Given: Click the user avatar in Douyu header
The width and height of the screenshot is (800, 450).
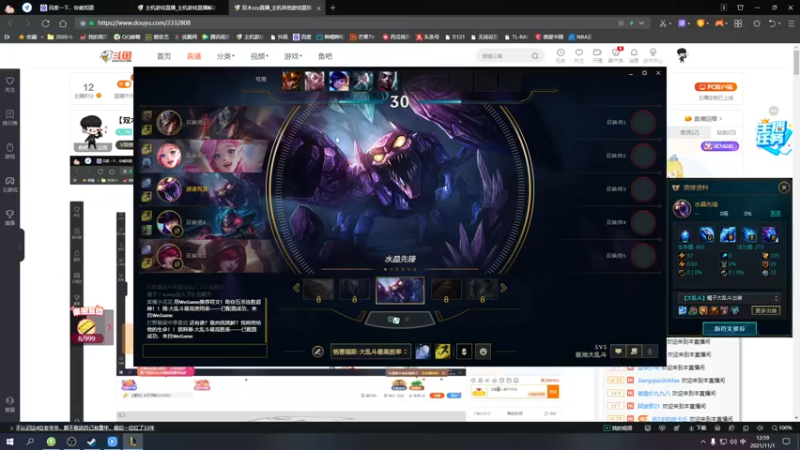Looking at the screenshot, I should [x=682, y=55].
